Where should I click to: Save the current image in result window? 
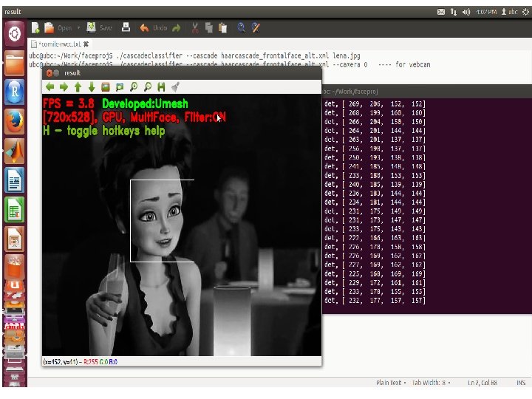coord(161,87)
